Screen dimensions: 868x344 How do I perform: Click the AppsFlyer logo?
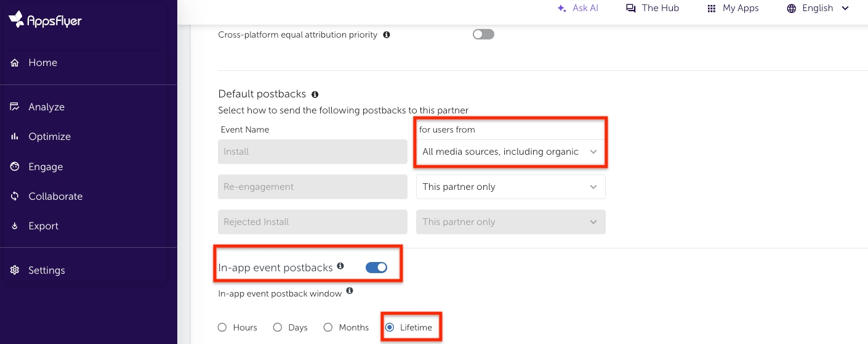(x=45, y=20)
